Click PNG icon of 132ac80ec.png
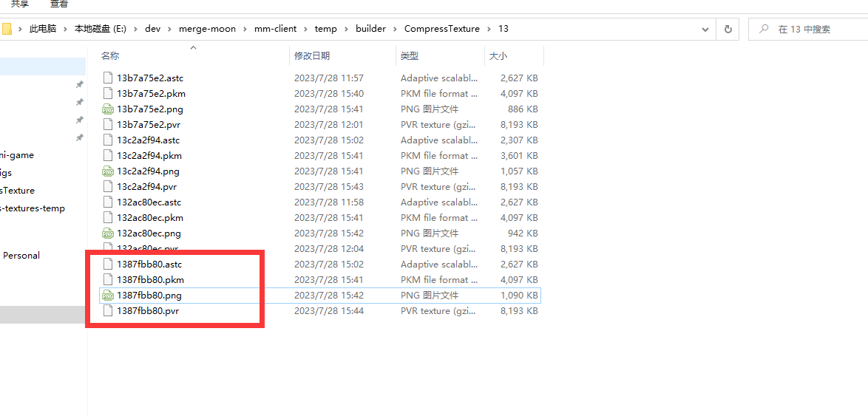Image resolution: width=868 pixels, height=416 pixels. [108, 233]
